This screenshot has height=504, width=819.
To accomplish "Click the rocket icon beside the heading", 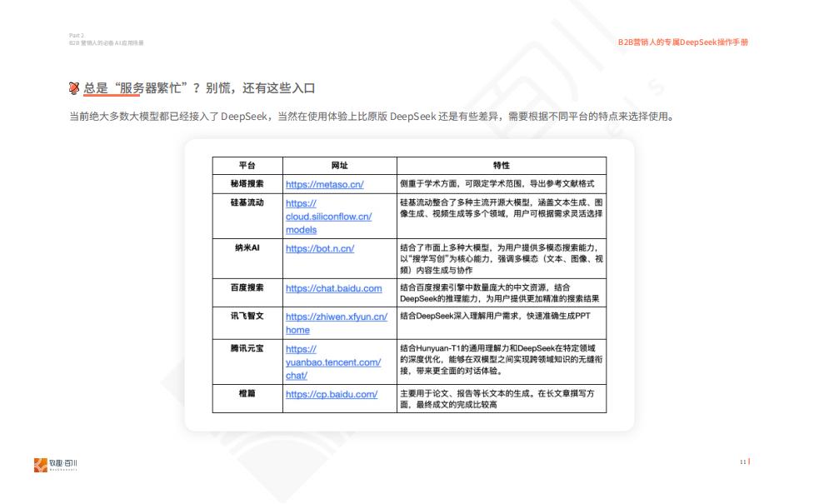I will click(x=74, y=88).
